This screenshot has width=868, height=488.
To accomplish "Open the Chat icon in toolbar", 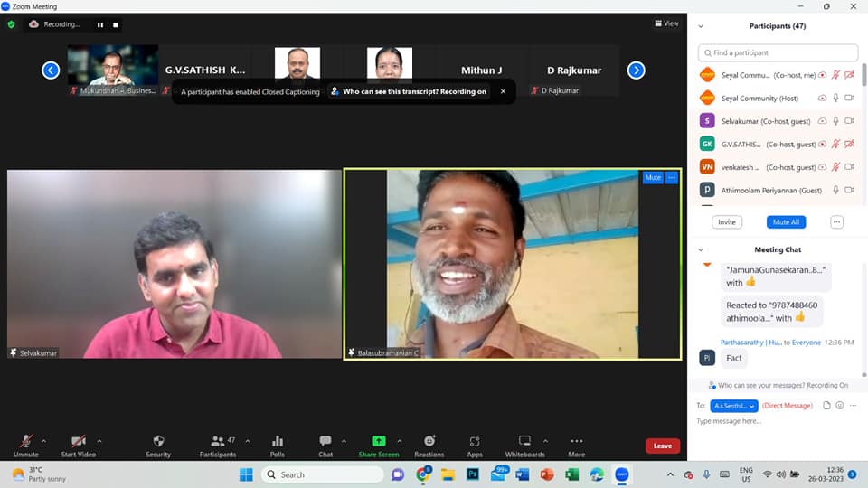I will tap(325, 441).
